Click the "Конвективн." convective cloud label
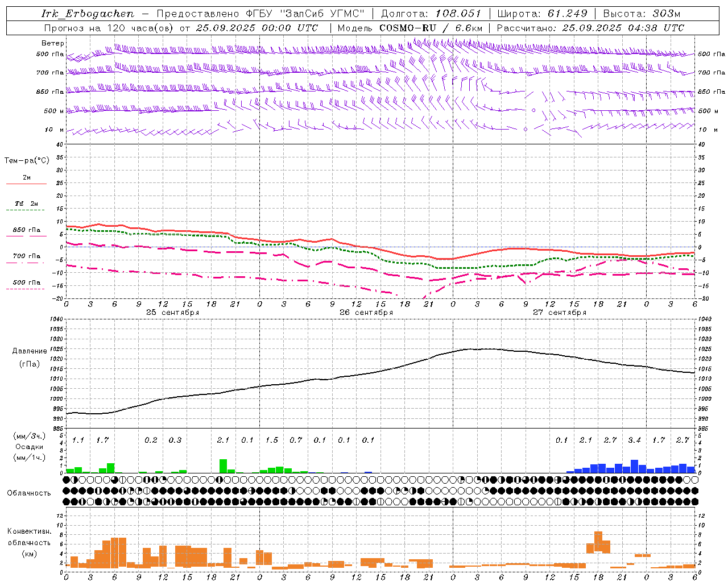This screenshot has width=728, height=582. [x=29, y=531]
